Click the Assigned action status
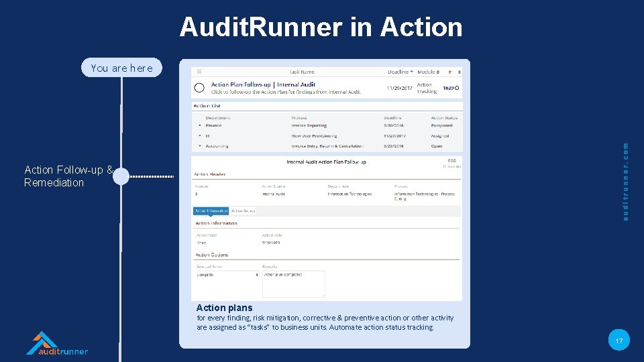This screenshot has height=362, width=644. tap(440, 136)
